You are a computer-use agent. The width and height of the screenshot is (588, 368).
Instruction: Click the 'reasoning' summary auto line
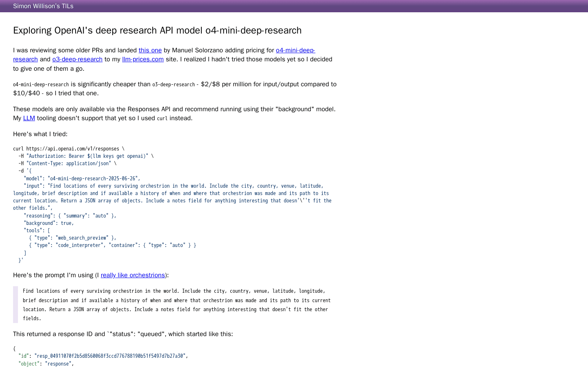[69, 215]
